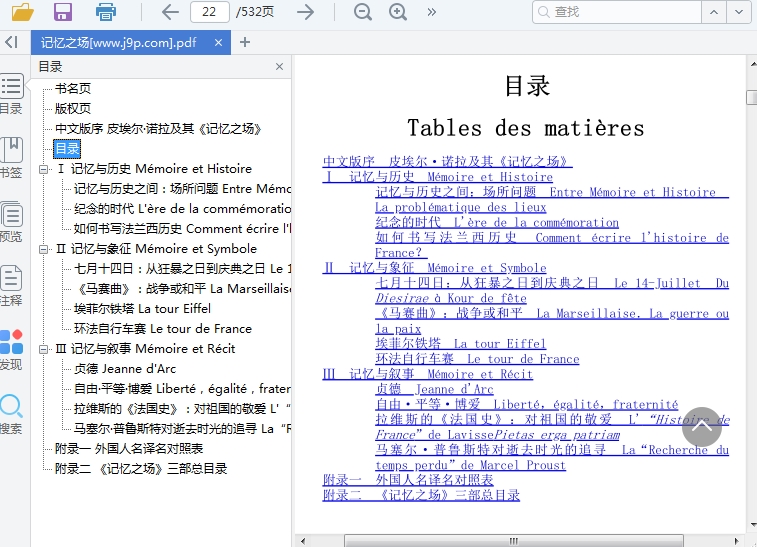Click the print icon in toolbar
Viewport: 757px width, 547px height.
pos(106,12)
